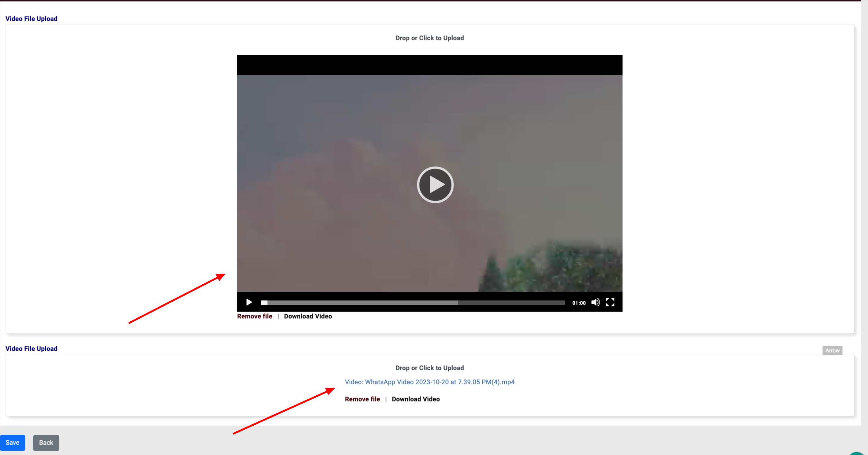
Task: Remove file under the video player
Action: point(254,316)
